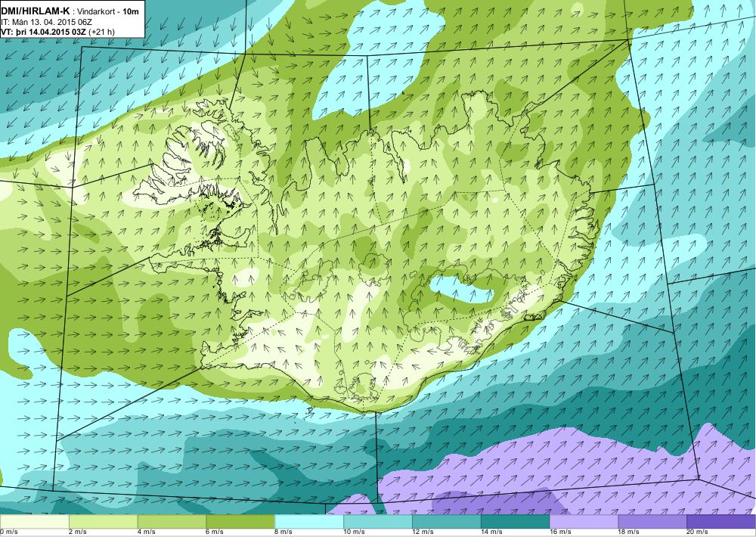Select the "12 m/s" legend label
This screenshot has height=537, width=756.
[423, 532]
